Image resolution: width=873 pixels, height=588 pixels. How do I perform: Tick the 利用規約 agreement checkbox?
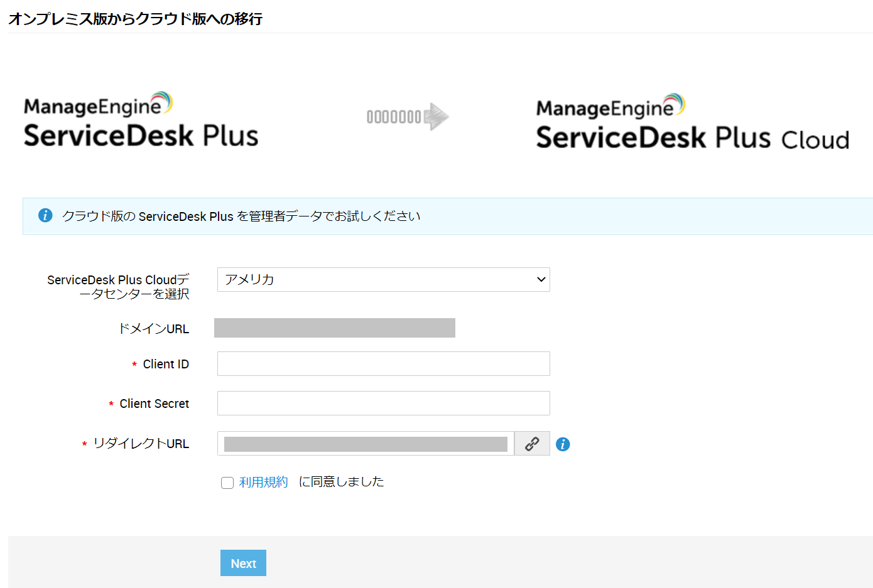pyautogui.click(x=227, y=483)
